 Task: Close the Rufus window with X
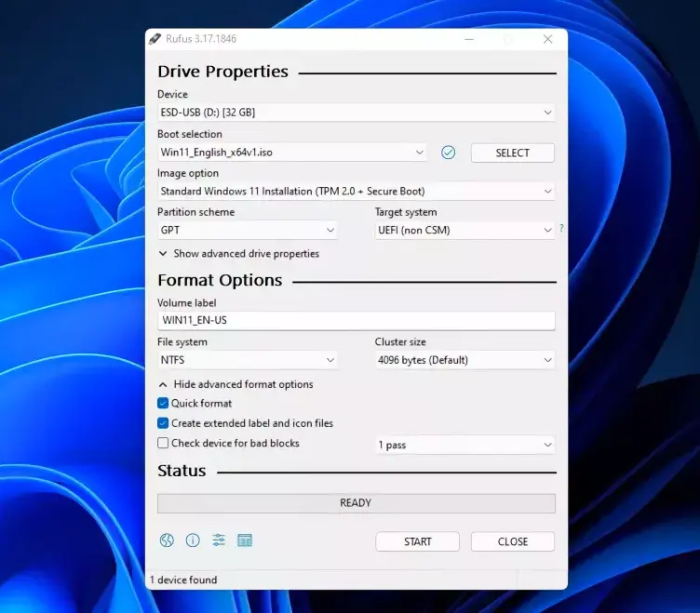[x=547, y=39]
